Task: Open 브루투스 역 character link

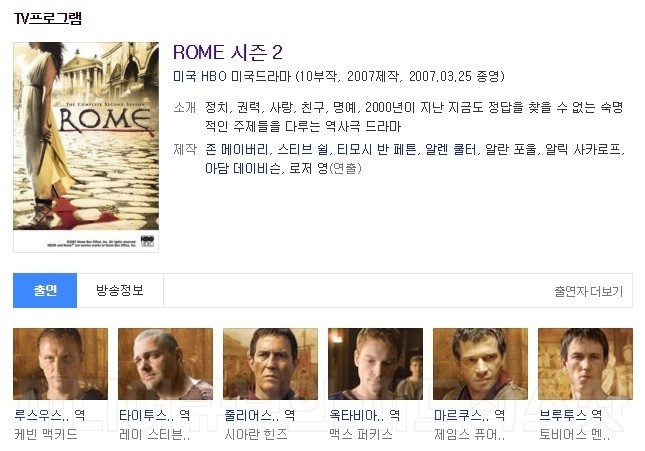Action: click(571, 415)
